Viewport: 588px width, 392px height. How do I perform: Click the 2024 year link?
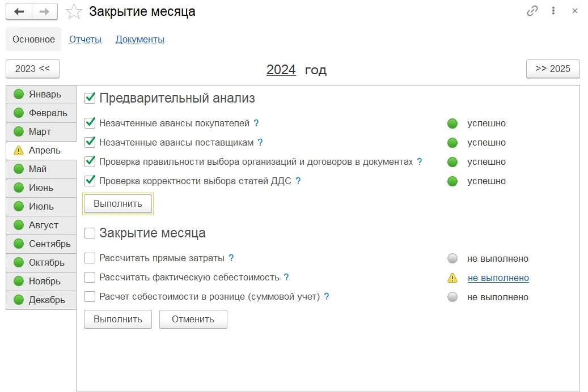click(281, 70)
